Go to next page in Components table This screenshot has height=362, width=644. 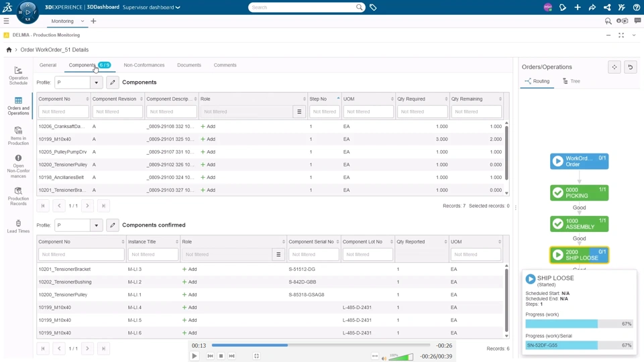tap(87, 206)
